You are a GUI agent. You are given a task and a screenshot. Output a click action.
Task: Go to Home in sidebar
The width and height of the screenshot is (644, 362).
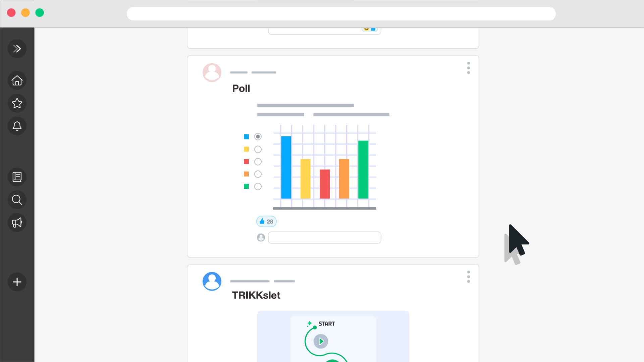(17, 80)
